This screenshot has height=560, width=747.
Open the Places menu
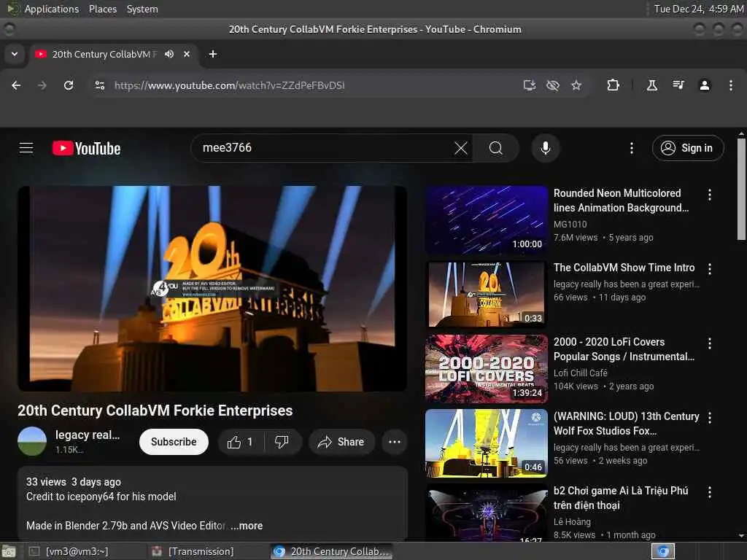(102, 9)
